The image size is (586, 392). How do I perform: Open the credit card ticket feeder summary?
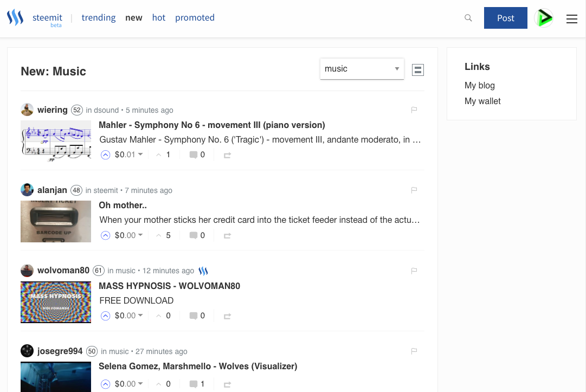[x=260, y=220]
